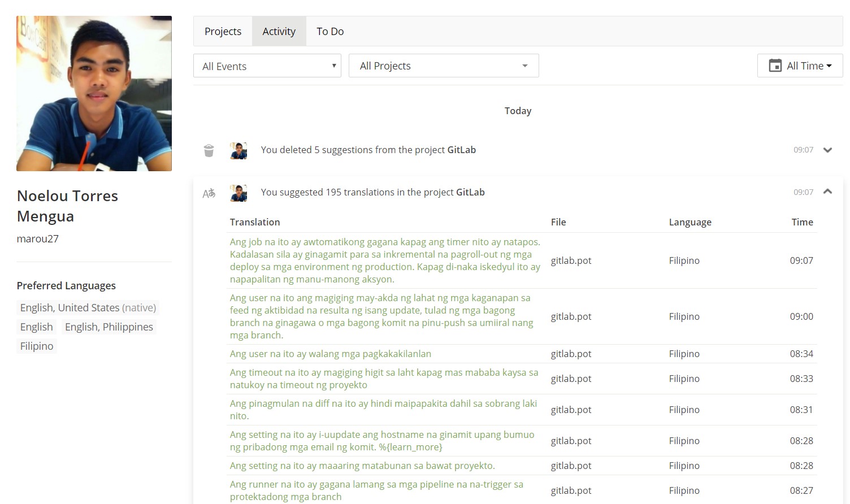Click the translation icon beside suggested translations
Image resolution: width=850 pixels, height=504 pixels.
tap(209, 193)
